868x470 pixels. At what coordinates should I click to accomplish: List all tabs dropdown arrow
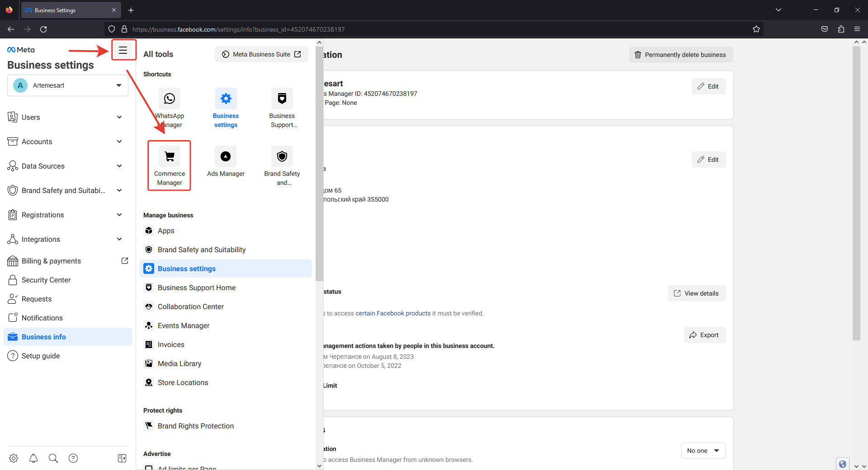pyautogui.click(x=778, y=10)
